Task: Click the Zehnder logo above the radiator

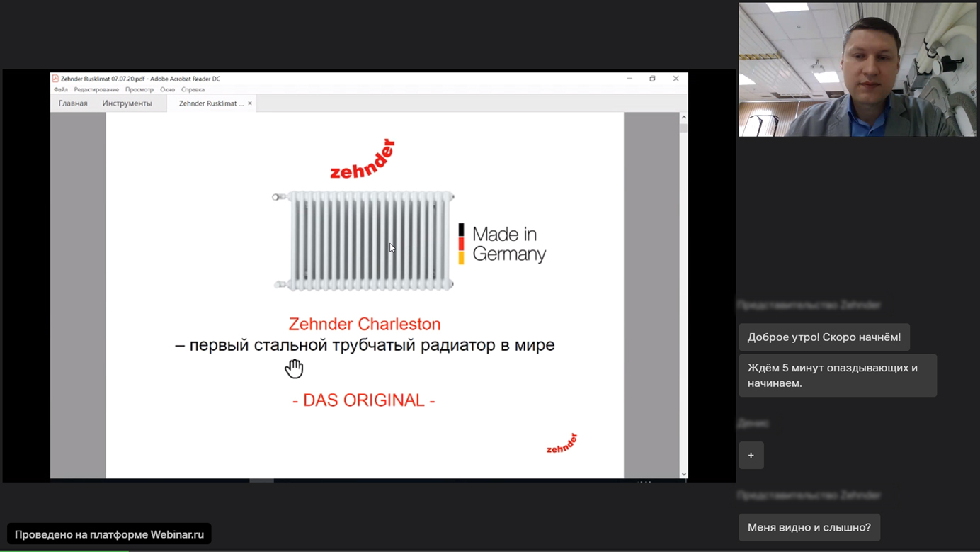Action: pos(363,159)
